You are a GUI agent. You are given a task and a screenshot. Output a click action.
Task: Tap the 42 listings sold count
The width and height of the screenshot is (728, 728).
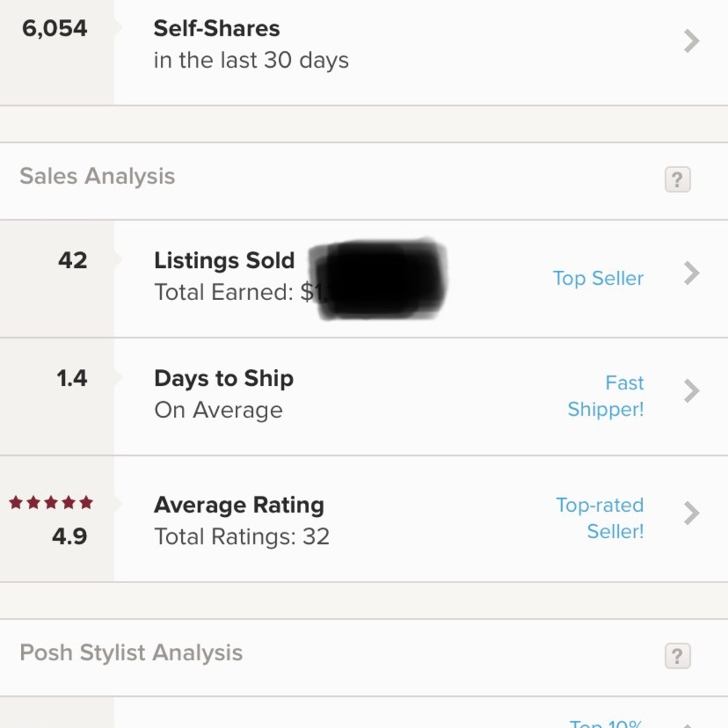tap(72, 260)
